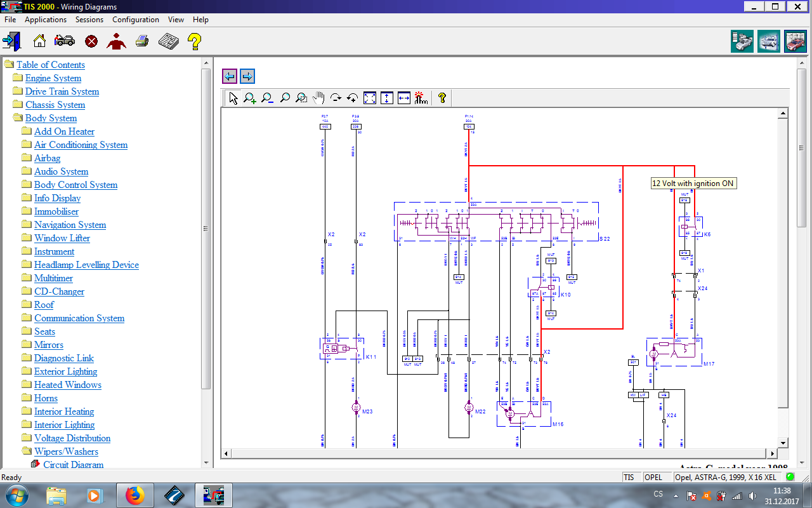This screenshot has width=812, height=508.
Task: Go to previous diagram with left arrow
Action: tap(230, 76)
